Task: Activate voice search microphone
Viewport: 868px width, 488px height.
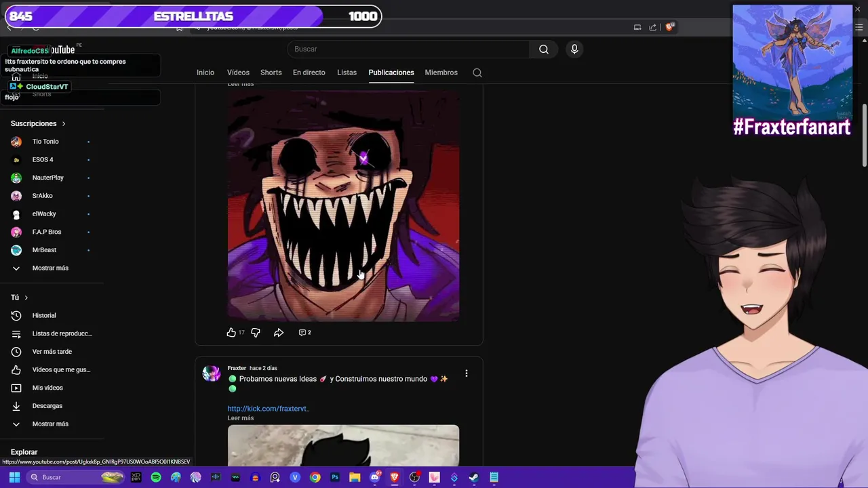Action: click(x=574, y=49)
